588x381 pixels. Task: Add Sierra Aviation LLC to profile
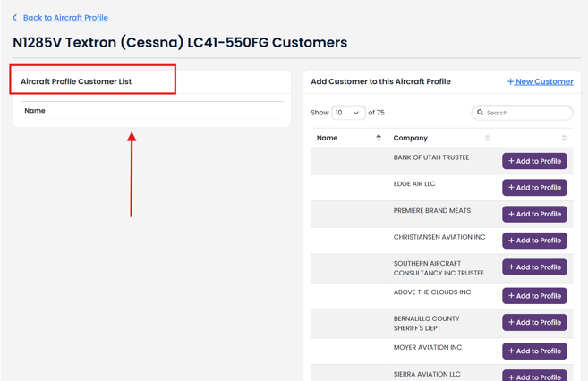[x=534, y=376]
